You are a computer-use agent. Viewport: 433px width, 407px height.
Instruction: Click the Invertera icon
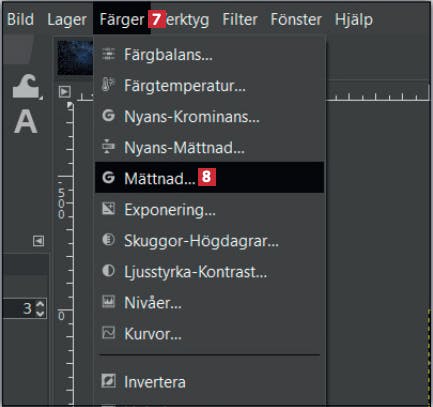(108, 381)
